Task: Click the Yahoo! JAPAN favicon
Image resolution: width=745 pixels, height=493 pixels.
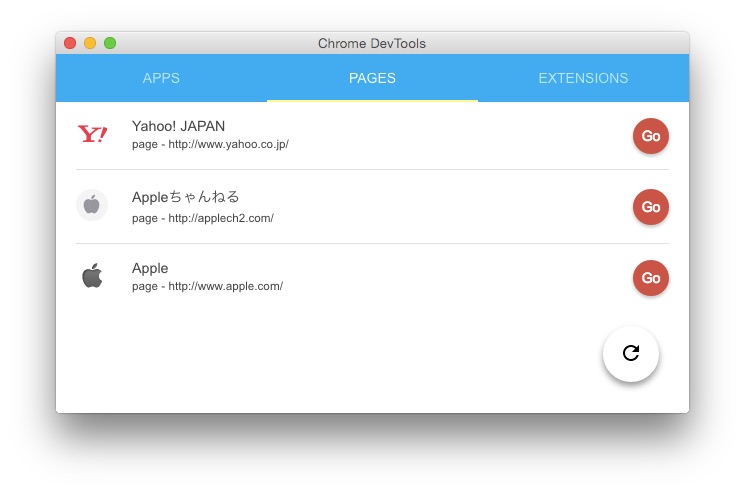Action: coord(92,134)
